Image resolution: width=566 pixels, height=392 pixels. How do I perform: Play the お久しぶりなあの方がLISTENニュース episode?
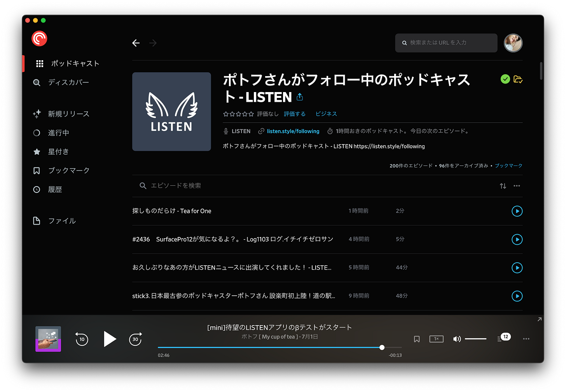(x=517, y=268)
